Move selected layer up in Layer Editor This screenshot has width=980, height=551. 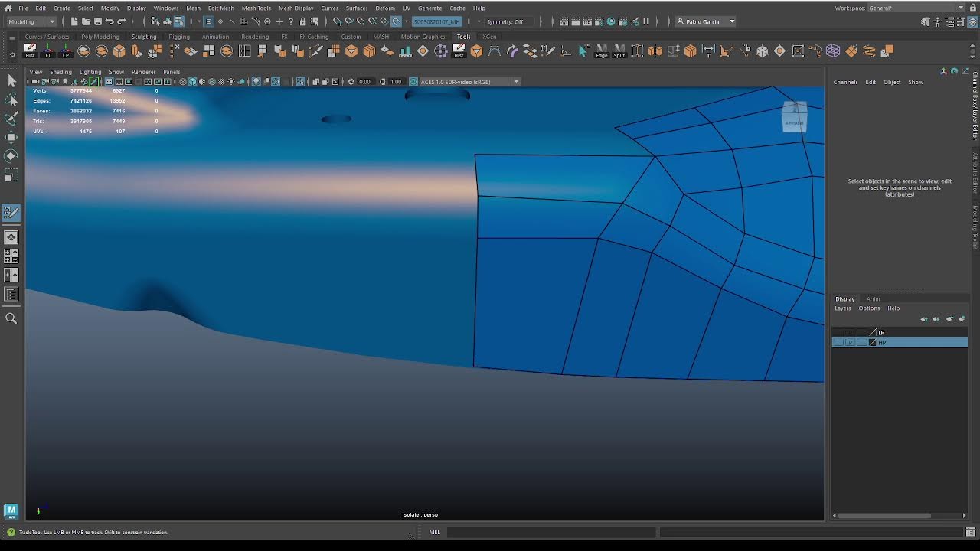(x=924, y=318)
